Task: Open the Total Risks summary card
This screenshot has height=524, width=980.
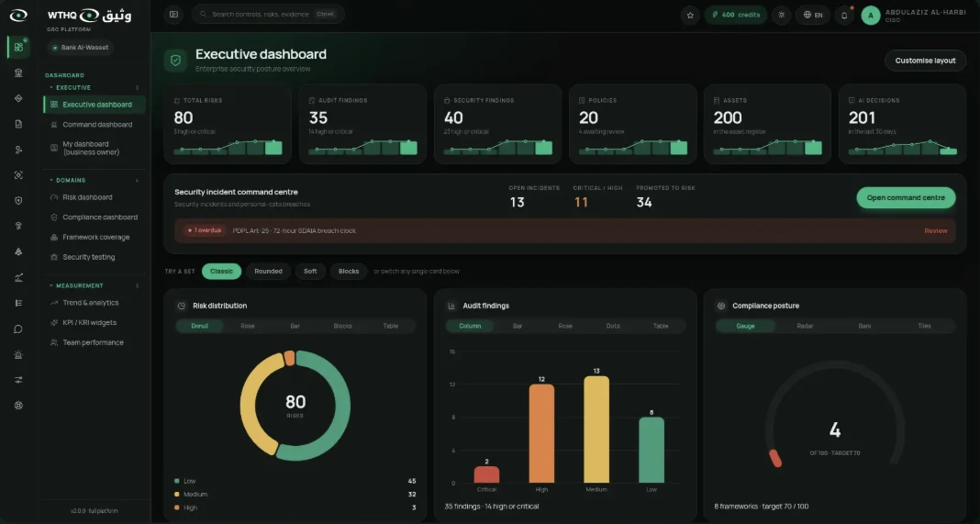Action: [x=228, y=124]
